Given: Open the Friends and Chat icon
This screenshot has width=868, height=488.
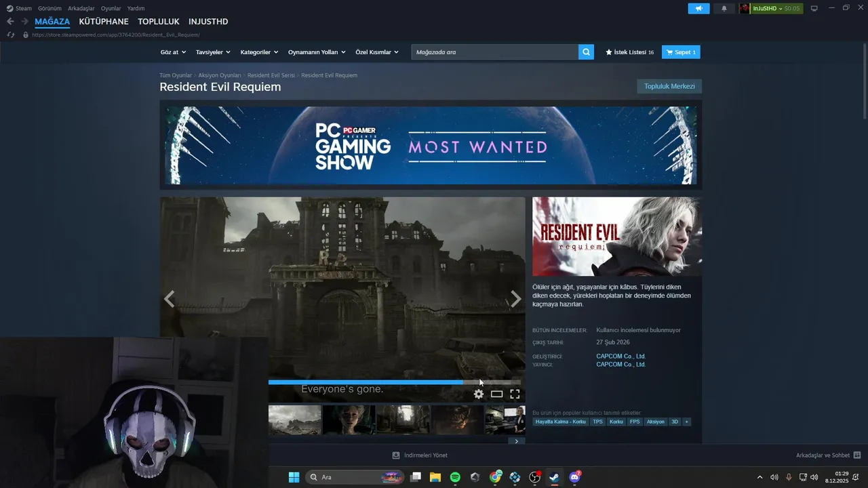Looking at the screenshot, I should 857,455.
